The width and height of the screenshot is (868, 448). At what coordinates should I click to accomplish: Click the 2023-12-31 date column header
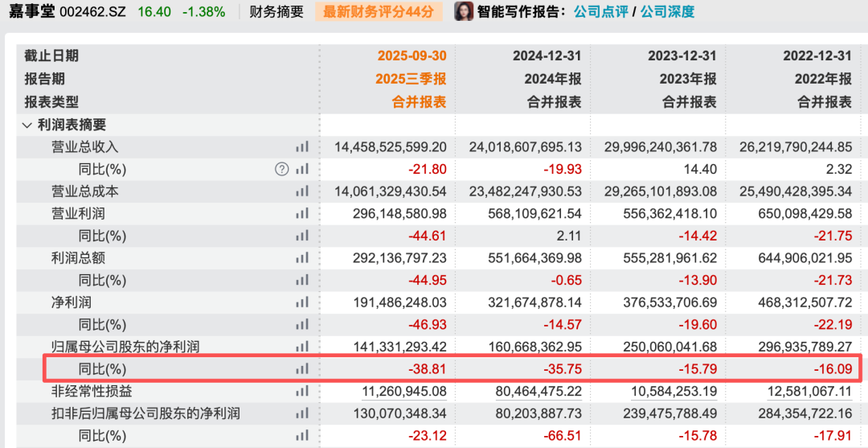click(682, 55)
